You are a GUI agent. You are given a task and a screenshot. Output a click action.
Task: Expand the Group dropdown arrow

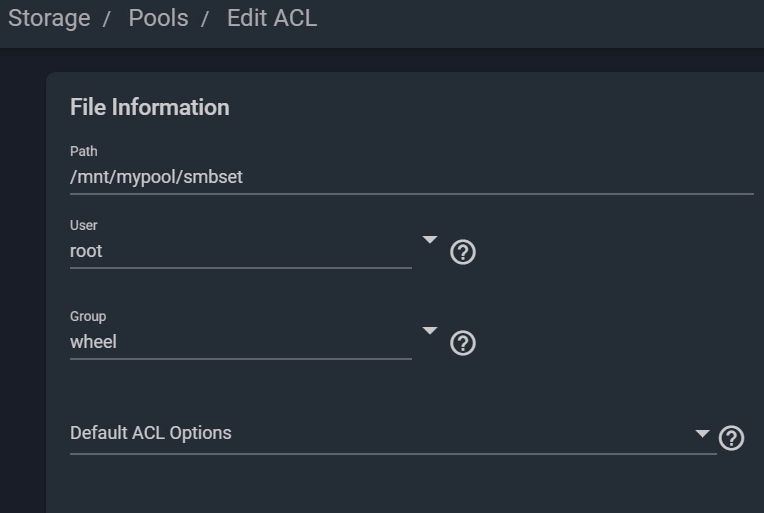click(x=429, y=330)
